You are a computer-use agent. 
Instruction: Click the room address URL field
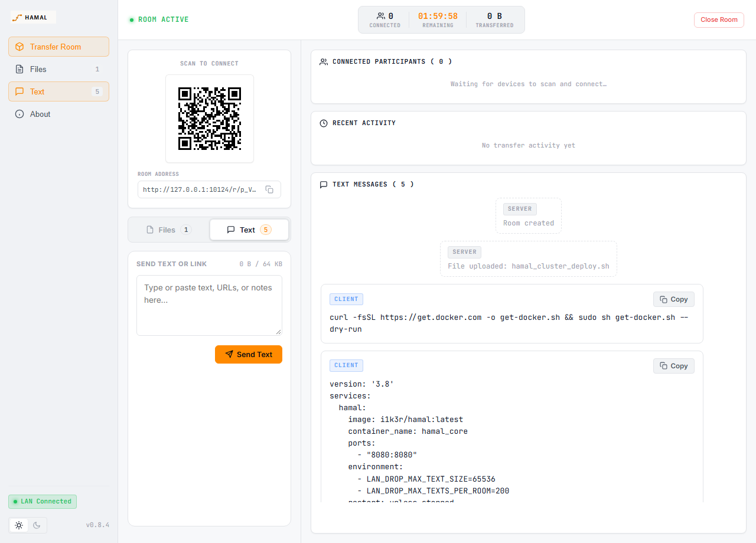tap(209, 189)
